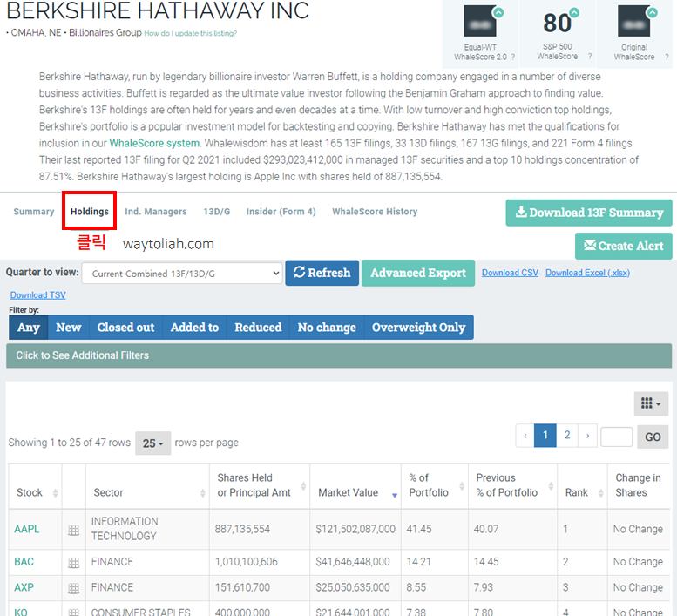Open the Holdings tab

[x=90, y=212]
